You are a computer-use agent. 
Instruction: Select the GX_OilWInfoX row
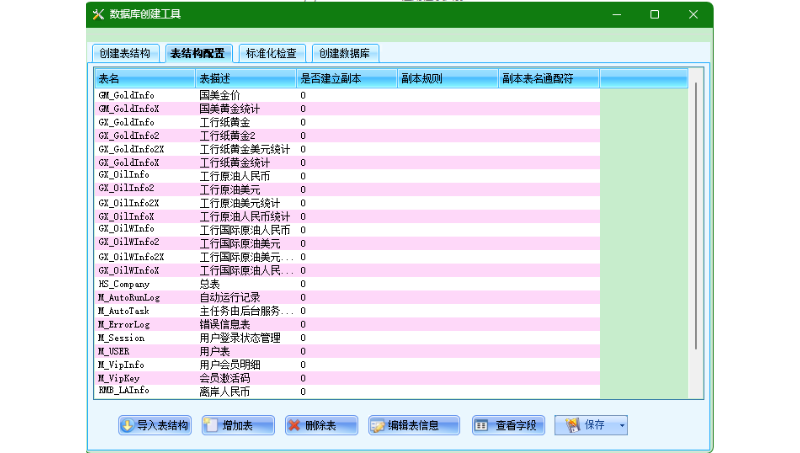coord(347,270)
